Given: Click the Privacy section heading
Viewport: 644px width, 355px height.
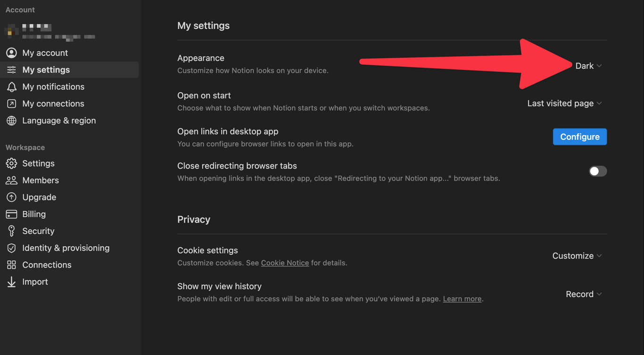Looking at the screenshot, I should pyautogui.click(x=194, y=219).
